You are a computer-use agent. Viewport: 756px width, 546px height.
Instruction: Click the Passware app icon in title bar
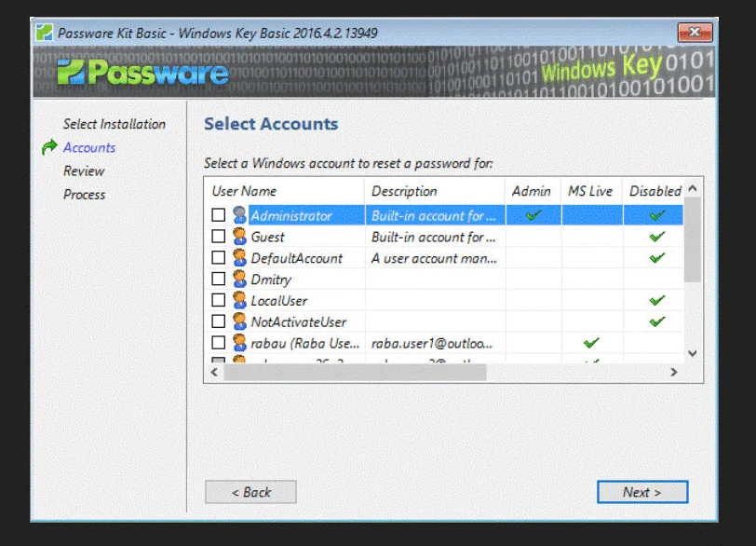45,33
